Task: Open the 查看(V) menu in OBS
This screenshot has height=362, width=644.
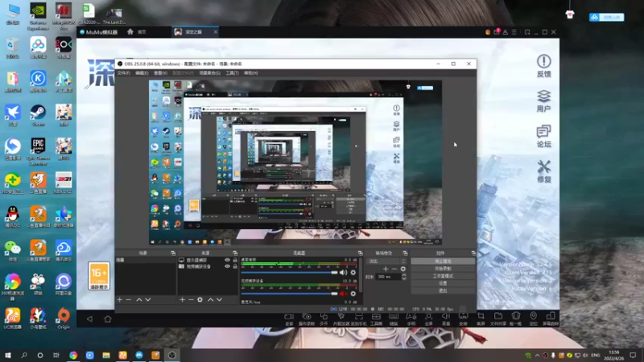Action: 160,73
